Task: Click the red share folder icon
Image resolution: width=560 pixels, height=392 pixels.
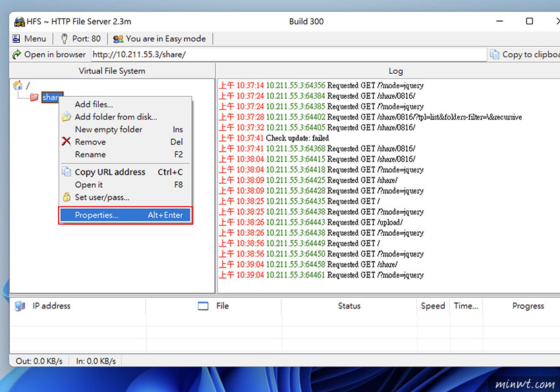Action: (34, 97)
